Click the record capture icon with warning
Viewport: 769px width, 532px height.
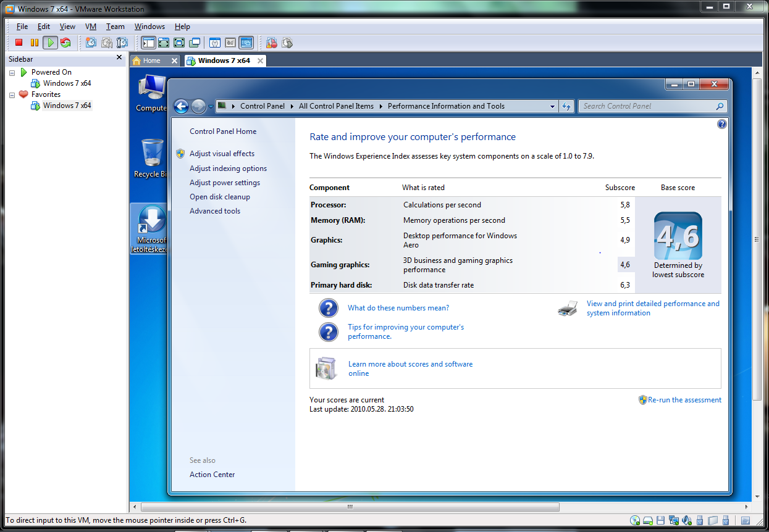click(272, 43)
